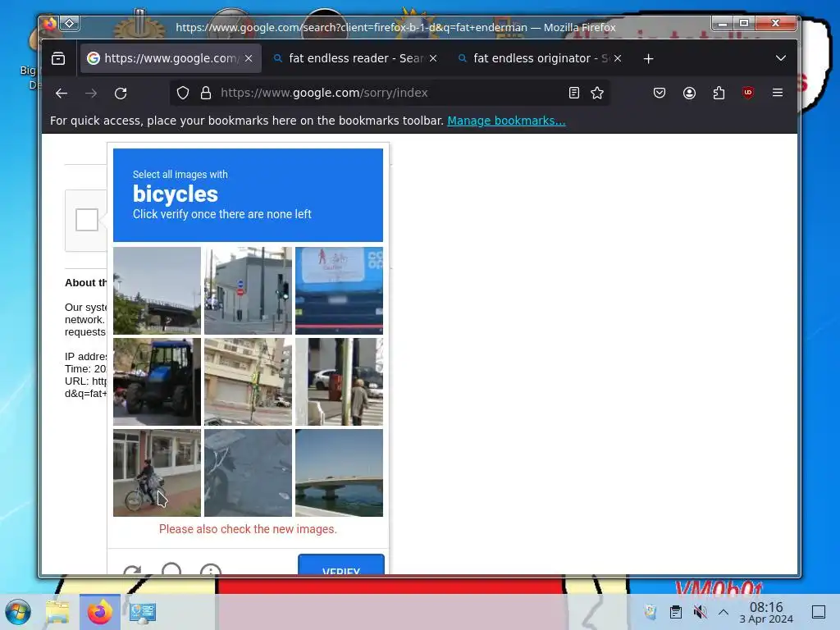Screen dimensions: 840x630
Task: Select the traffic light street image
Action: pyautogui.click(x=248, y=291)
